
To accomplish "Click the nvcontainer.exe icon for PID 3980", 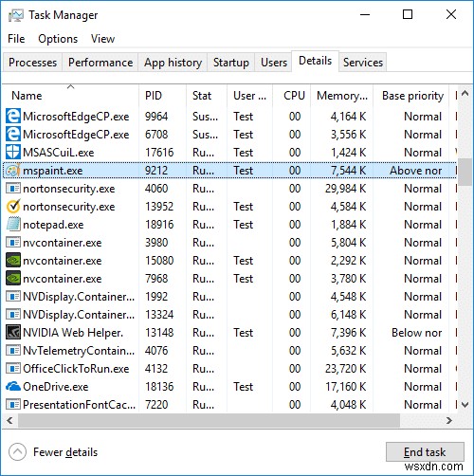I will tap(13, 243).
